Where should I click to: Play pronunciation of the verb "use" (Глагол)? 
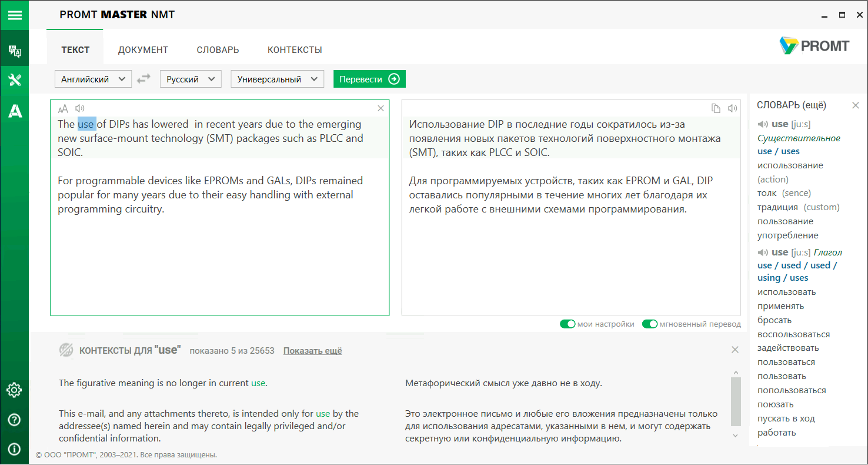763,253
